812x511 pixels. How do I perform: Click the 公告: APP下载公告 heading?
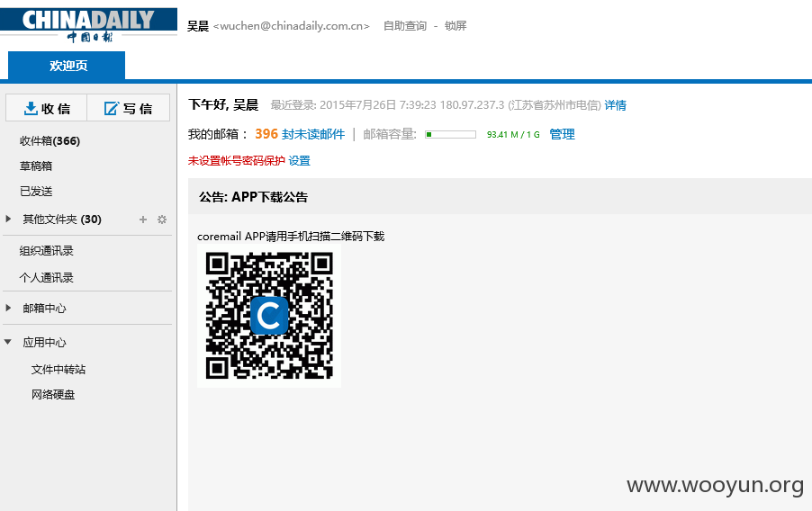[253, 197]
